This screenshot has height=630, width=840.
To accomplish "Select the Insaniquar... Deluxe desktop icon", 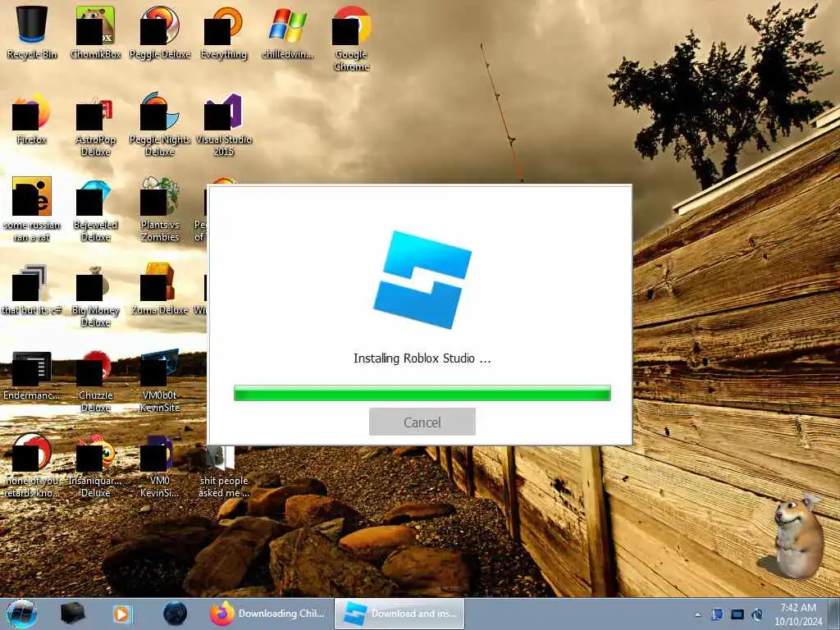I will tap(95, 466).
